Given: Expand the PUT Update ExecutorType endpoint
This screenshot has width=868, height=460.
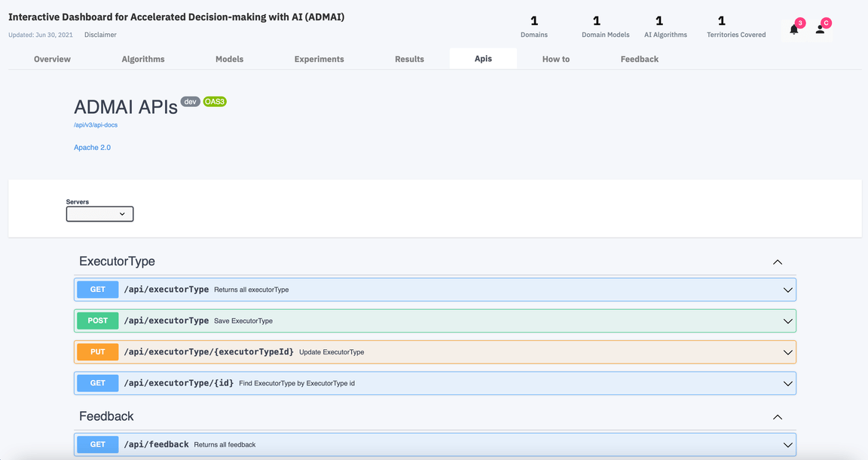Looking at the screenshot, I should point(787,351).
